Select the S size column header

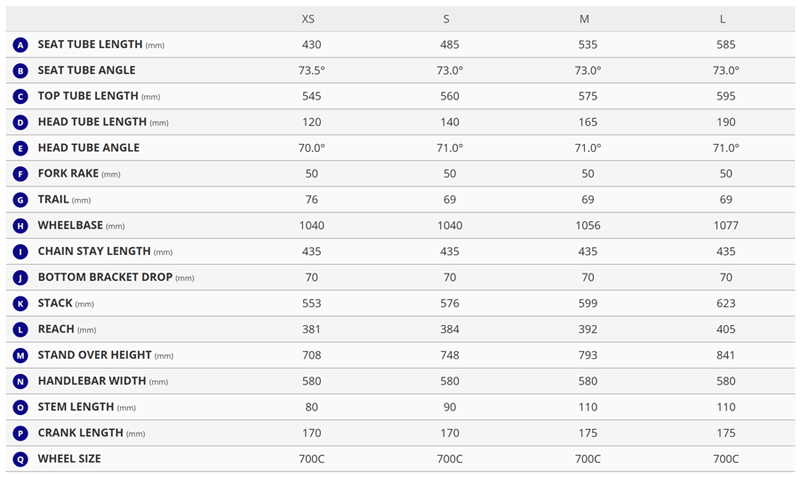click(446, 19)
